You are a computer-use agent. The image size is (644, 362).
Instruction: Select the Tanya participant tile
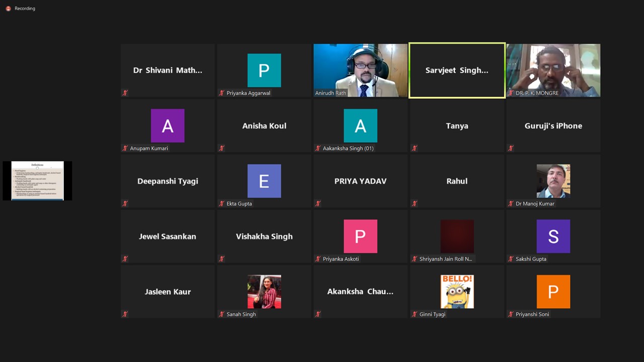457,126
